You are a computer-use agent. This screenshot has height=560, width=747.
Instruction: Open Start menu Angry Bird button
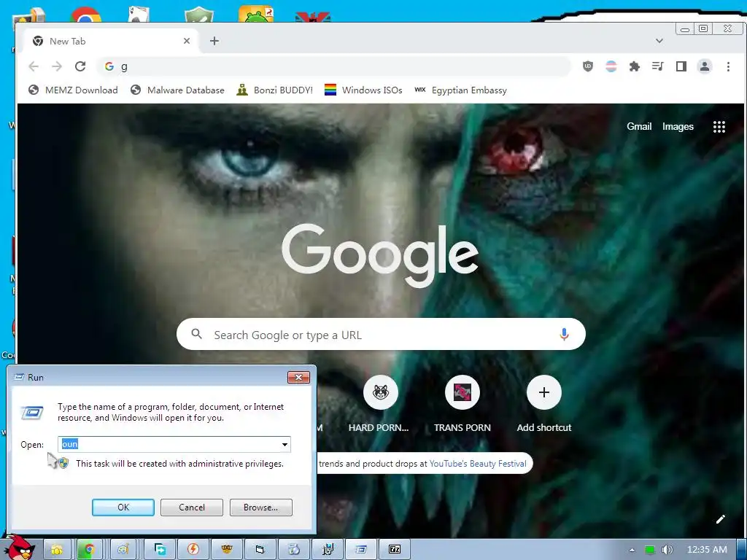18,548
